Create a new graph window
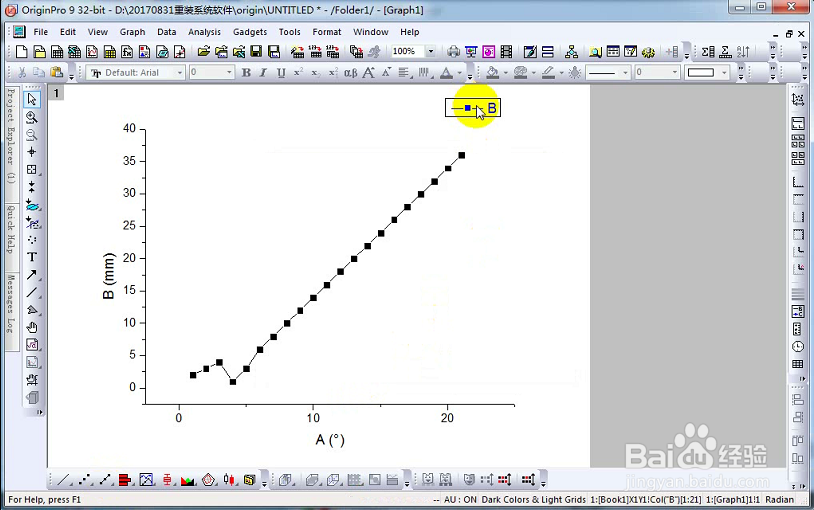The width and height of the screenshot is (814, 510). tap(92, 52)
